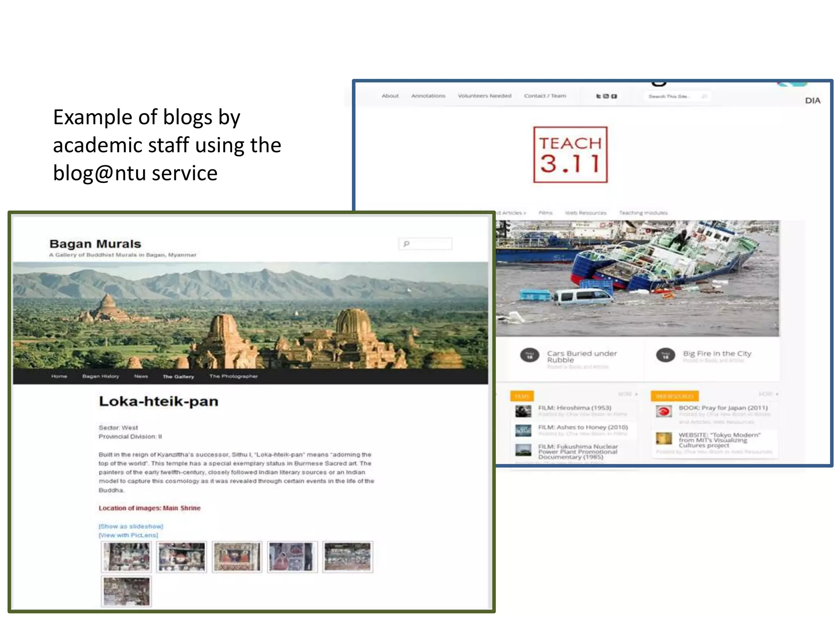Click the magnifier icon in Bagan Murals search
840x630 pixels.
tap(406, 244)
